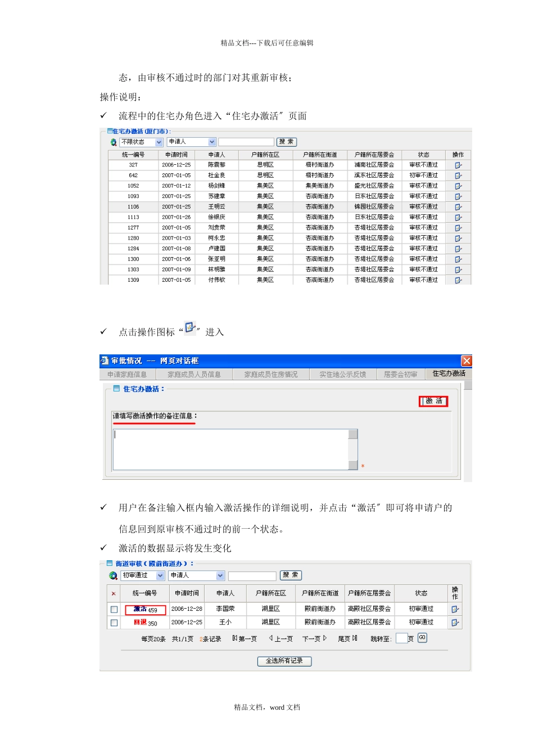
Task: Switch to 实住地公示反馈 tab
Action: [x=343, y=374]
